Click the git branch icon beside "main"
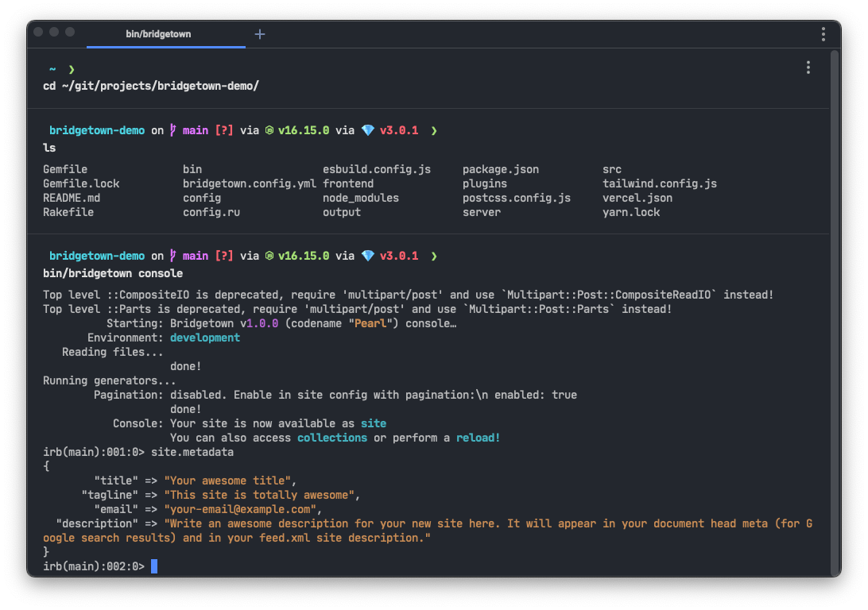 [172, 256]
